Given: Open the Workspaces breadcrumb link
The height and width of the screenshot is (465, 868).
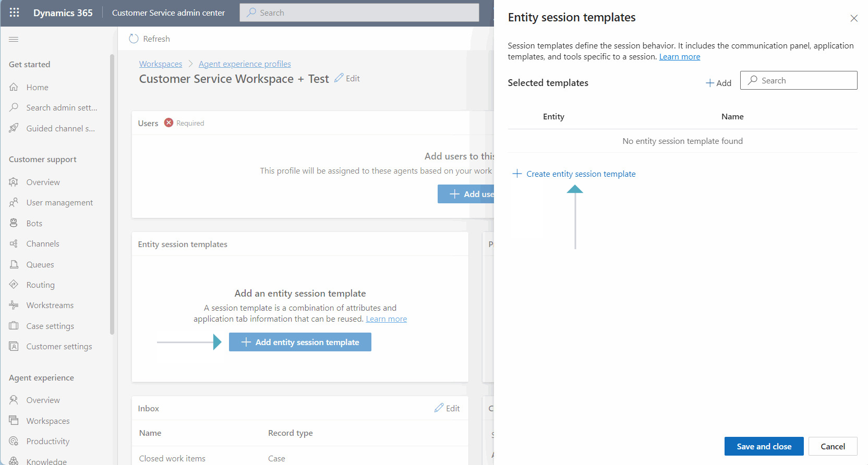Looking at the screenshot, I should [x=161, y=64].
